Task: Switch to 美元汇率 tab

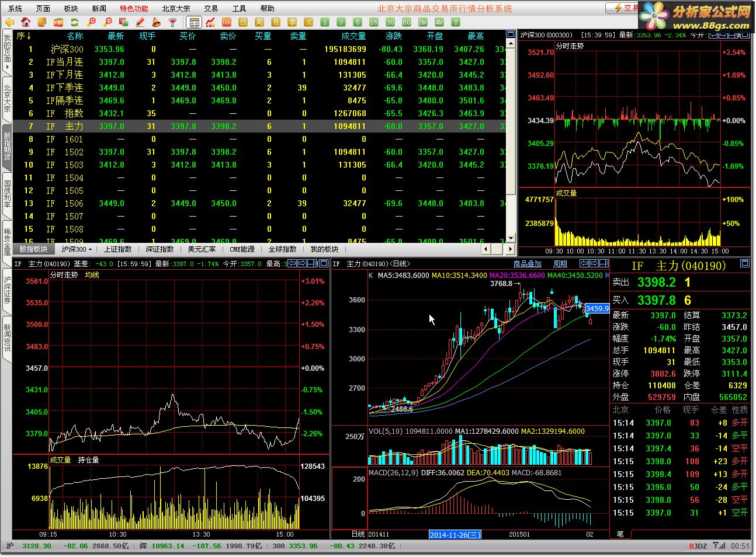Action: (x=202, y=249)
